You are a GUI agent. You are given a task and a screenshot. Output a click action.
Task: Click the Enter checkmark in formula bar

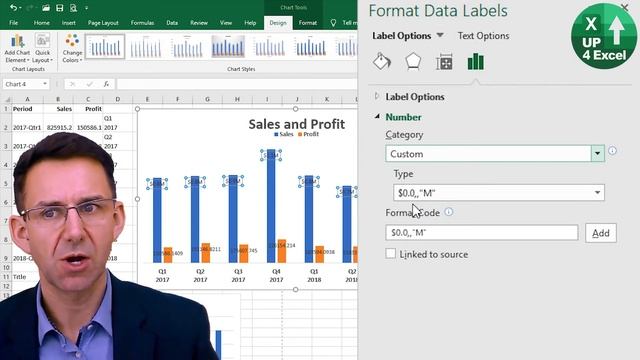(89, 84)
